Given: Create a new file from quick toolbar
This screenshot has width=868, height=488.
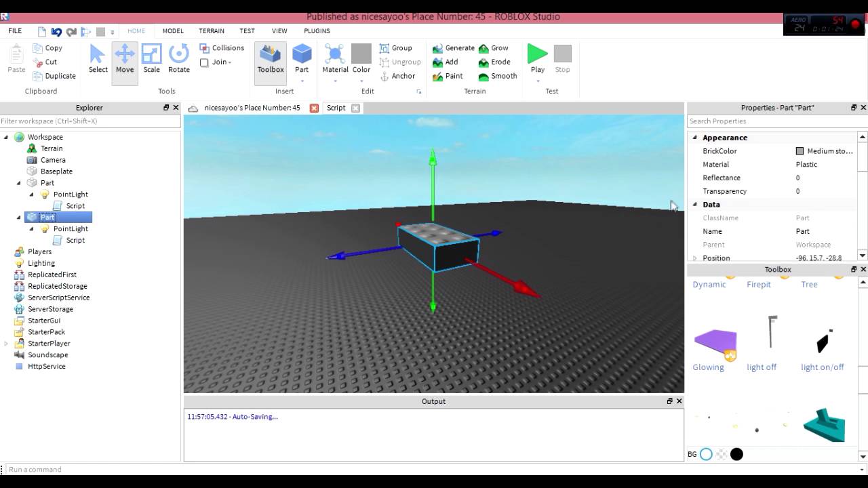Looking at the screenshot, I should [x=42, y=31].
